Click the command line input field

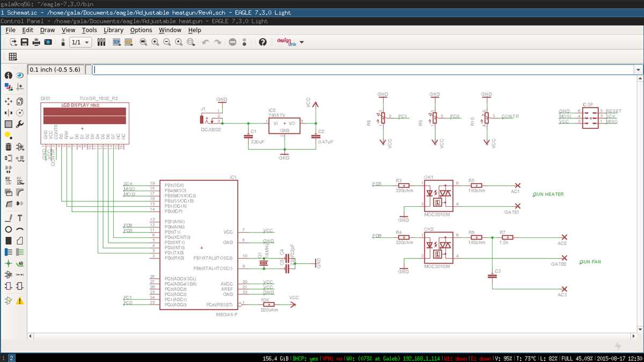click(x=363, y=70)
